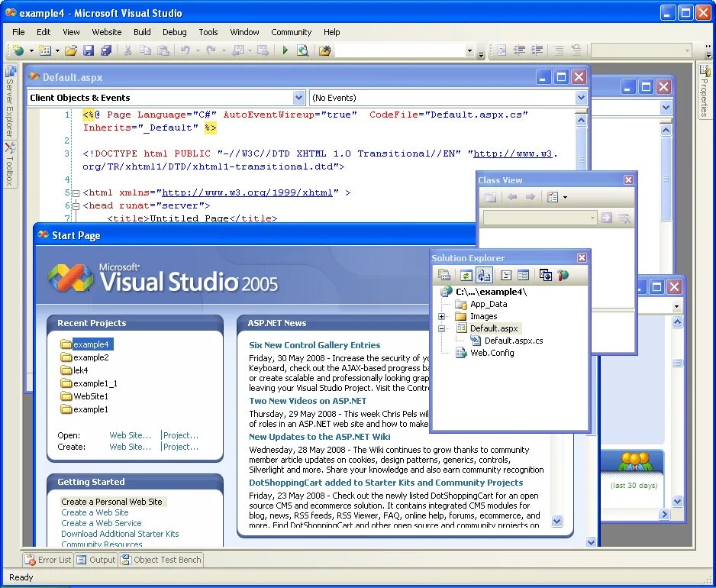Click Download Additional Starter Kits link
The image size is (716, 588).
click(x=120, y=534)
